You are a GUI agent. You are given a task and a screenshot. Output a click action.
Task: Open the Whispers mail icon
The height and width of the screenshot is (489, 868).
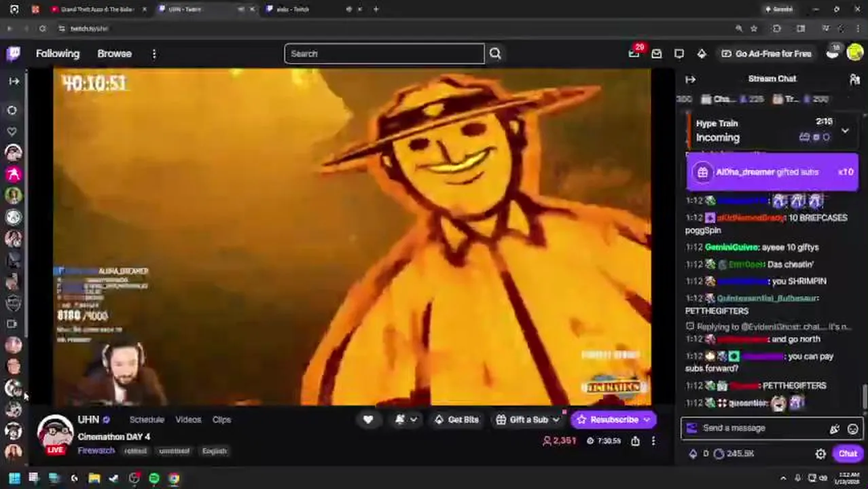click(x=657, y=54)
